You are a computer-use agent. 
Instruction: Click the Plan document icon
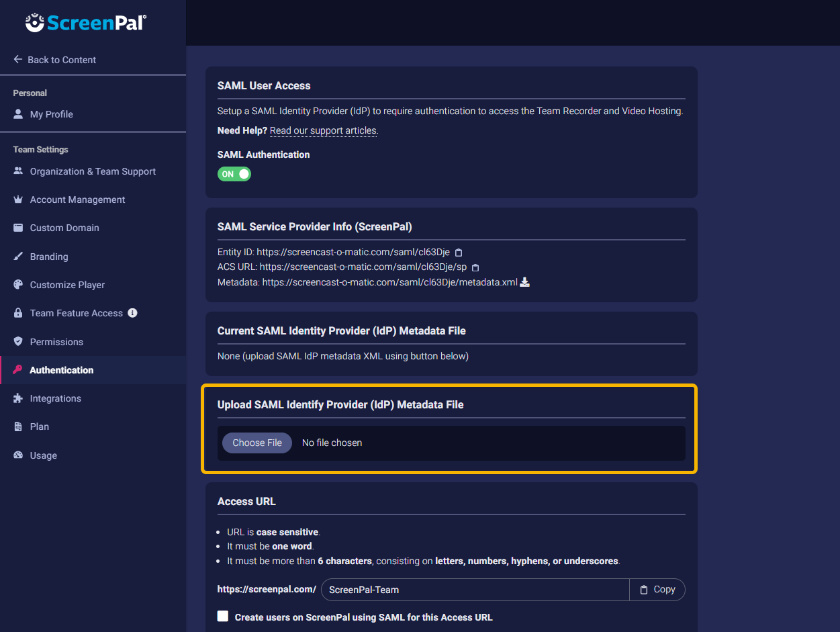click(18, 426)
